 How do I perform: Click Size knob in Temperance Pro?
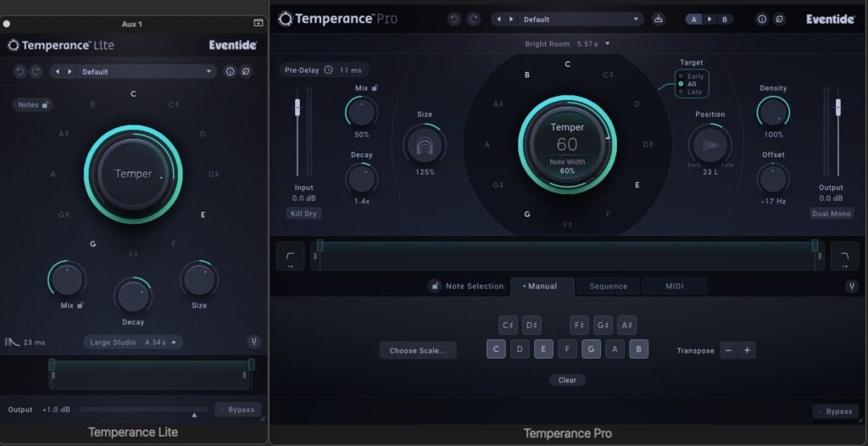tap(425, 144)
